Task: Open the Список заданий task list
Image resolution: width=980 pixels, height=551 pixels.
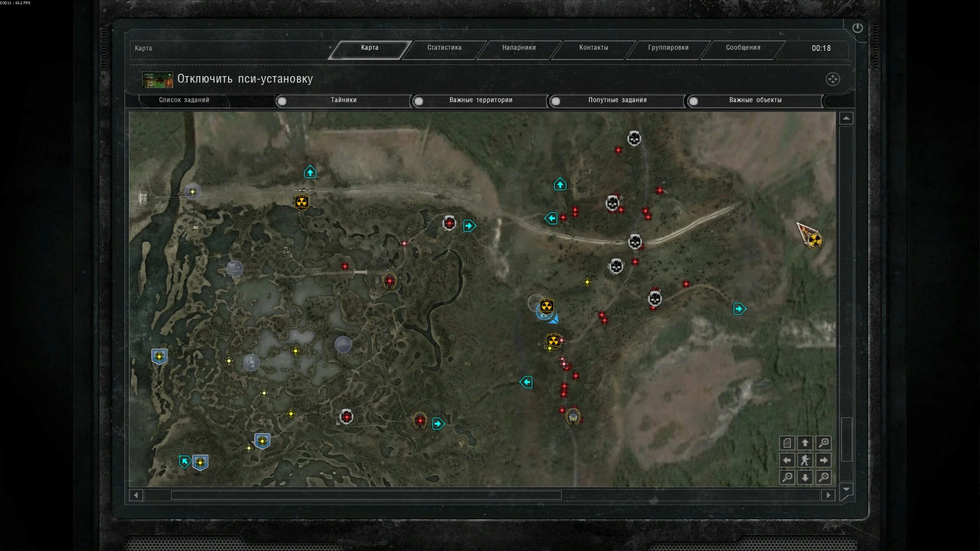Action: pos(184,100)
